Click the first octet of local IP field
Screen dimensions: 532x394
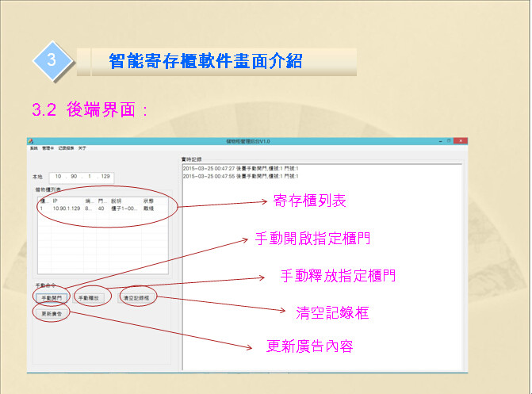57,176
